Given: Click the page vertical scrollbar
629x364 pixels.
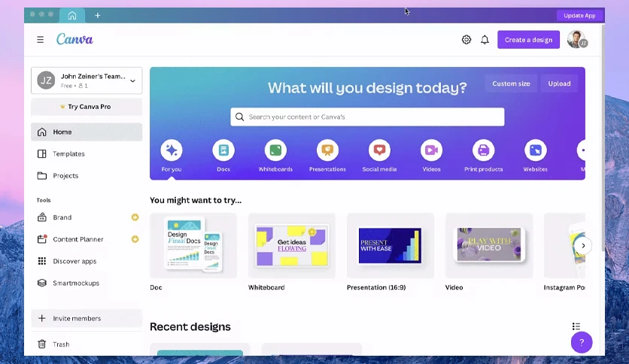Looking at the screenshot, I should click(x=603, y=138).
